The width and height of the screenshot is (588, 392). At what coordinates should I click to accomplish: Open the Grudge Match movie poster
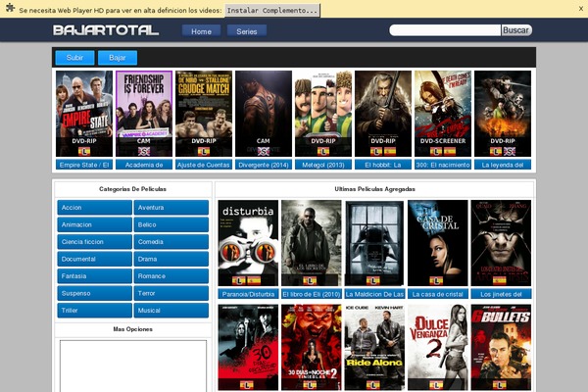(204, 114)
